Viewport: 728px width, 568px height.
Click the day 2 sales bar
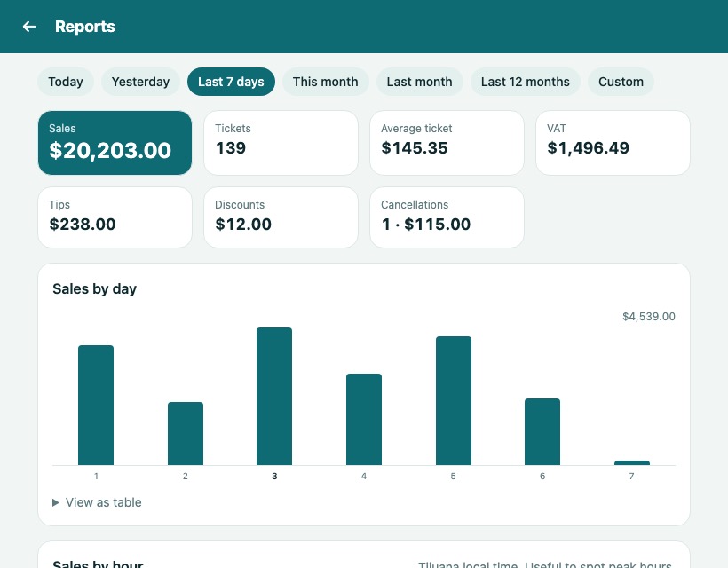186,433
